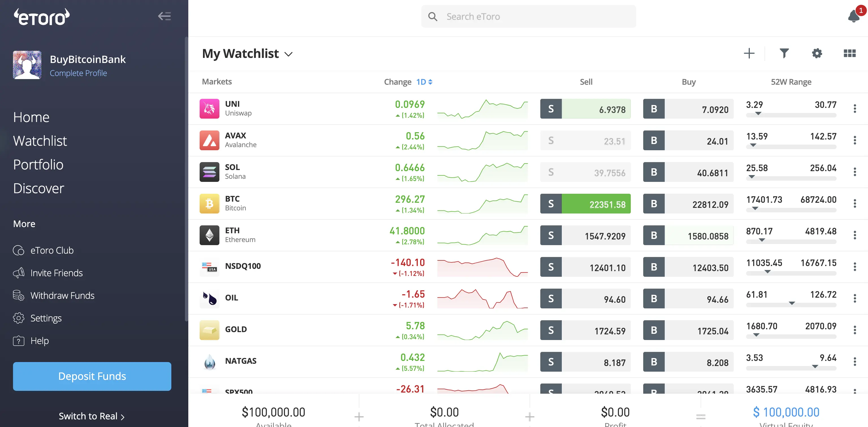Viewport: 868px width, 427px height.
Task: Open Withdraw Funds
Action: tap(53, 295)
